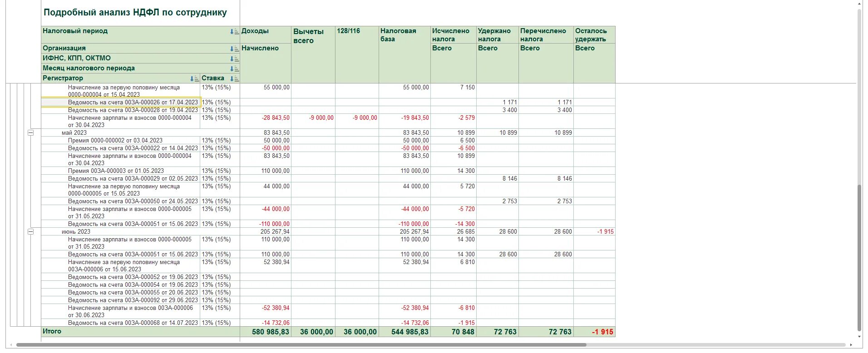The width and height of the screenshot is (868, 353).
Task: Select row Начисление за первую половину месяца 0000-000005
Action: pyautogui.click(x=124, y=190)
